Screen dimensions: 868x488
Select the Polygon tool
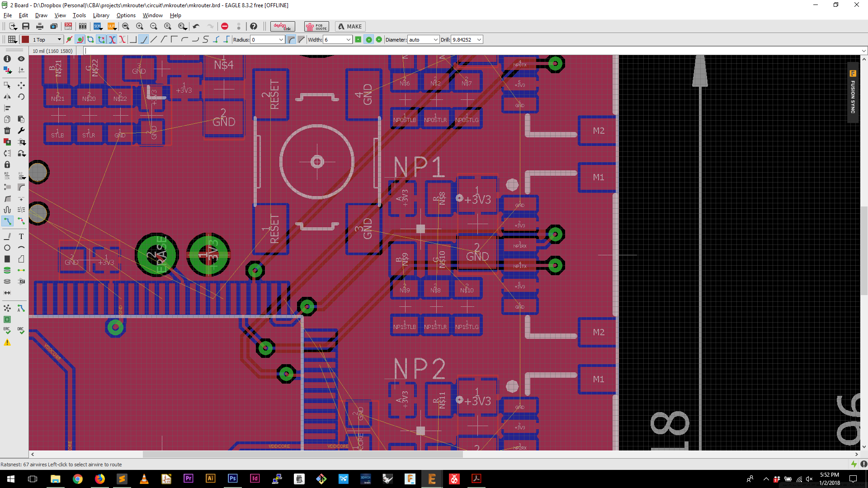pyautogui.click(x=21, y=259)
